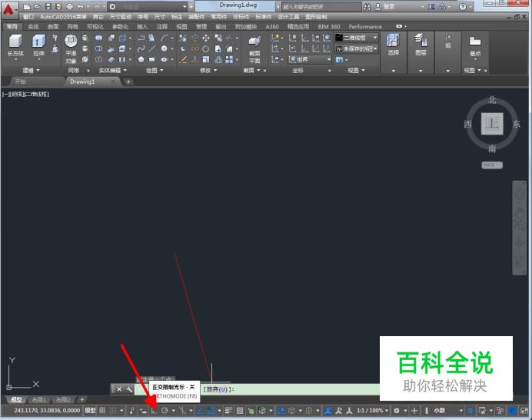
Task: Click the Open file folder icon
Action: pos(38,7)
